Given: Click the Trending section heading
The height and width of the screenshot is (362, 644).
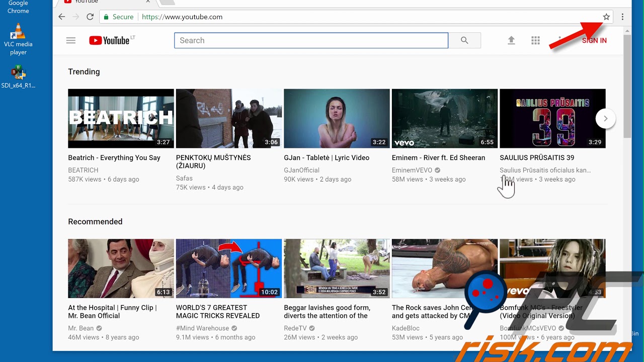Looking at the screenshot, I should click(84, 72).
